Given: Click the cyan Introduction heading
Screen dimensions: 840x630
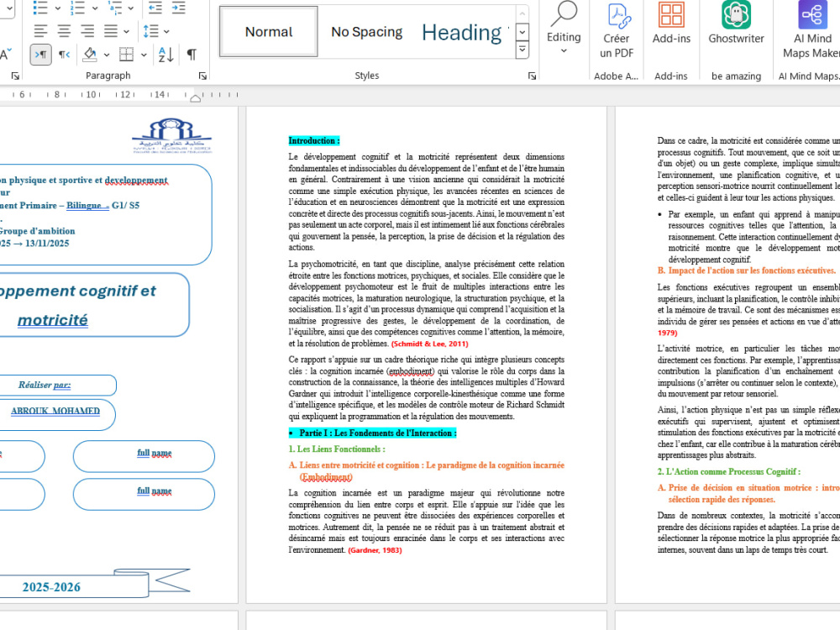Looking at the screenshot, I should pos(314,141).
